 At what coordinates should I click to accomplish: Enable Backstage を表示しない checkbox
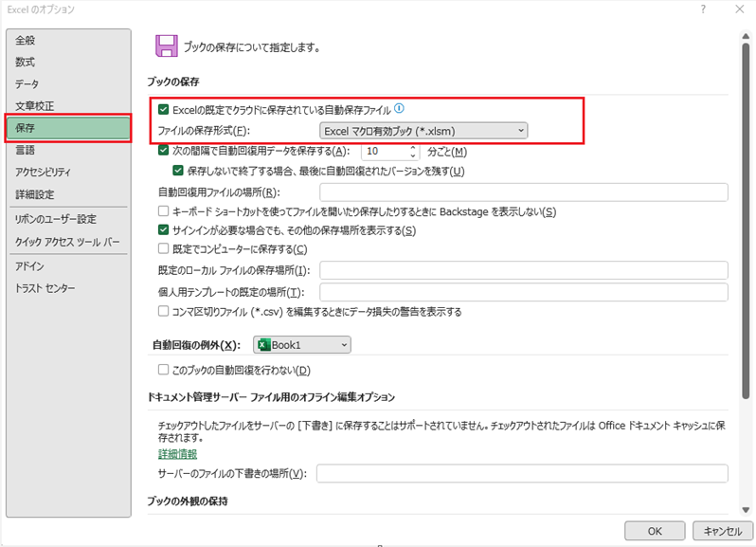pos(164,211)
